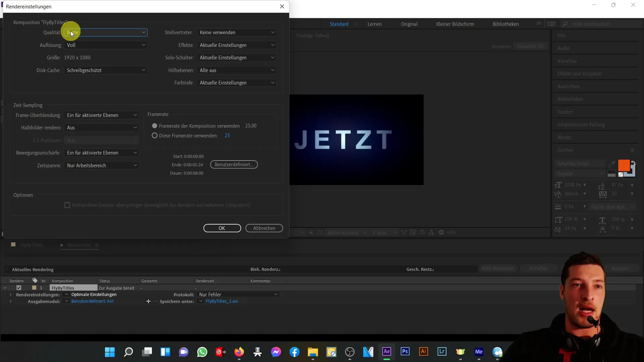Open the Effekte dropdown
The width and height of the screenshot is (644, 362).
coord(237,45)
